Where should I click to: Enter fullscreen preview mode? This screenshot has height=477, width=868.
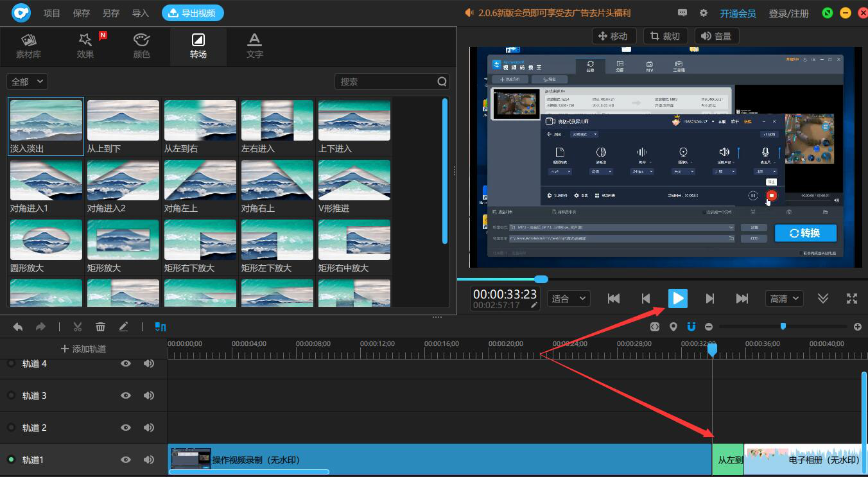tap(852, 299)
